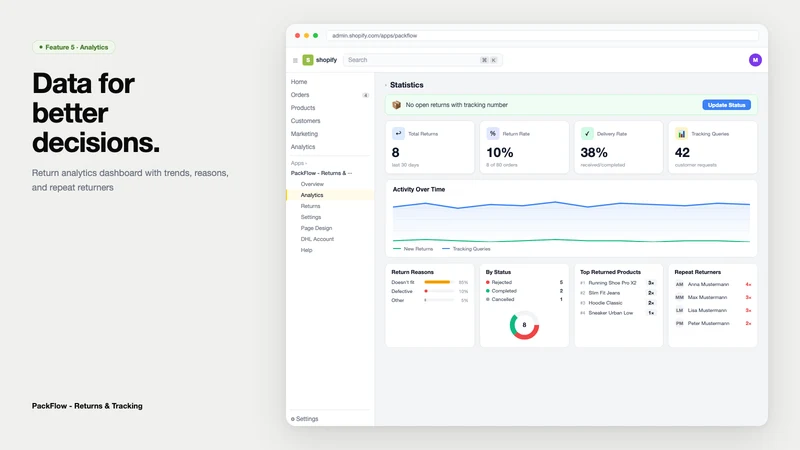Image resolution: width=800 pixels, height=450 pixels.
Task: Click the Return Rate percent icon
Action: coord(492,133)
